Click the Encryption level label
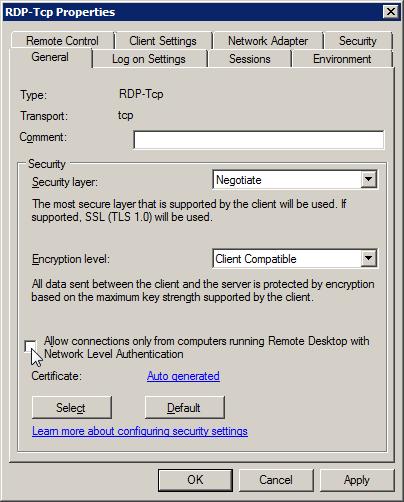The height and width of the screenshot is (502, 404). point(71,259)
